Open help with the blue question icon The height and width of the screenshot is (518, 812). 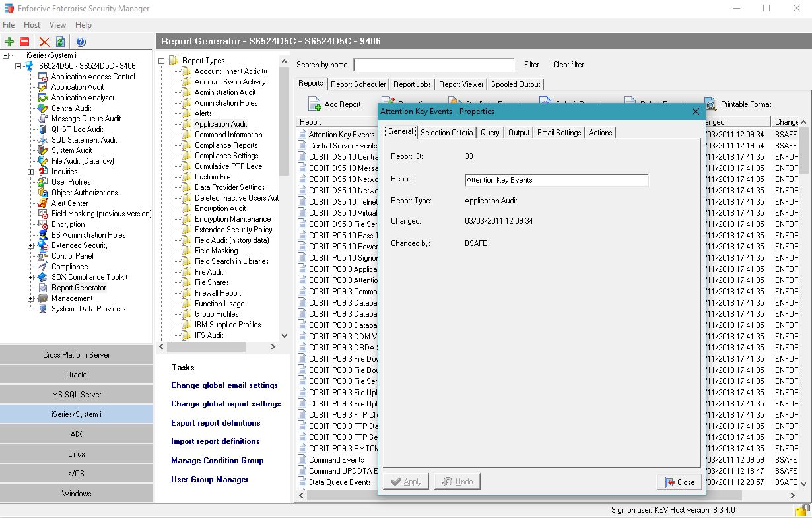(81, 42)
